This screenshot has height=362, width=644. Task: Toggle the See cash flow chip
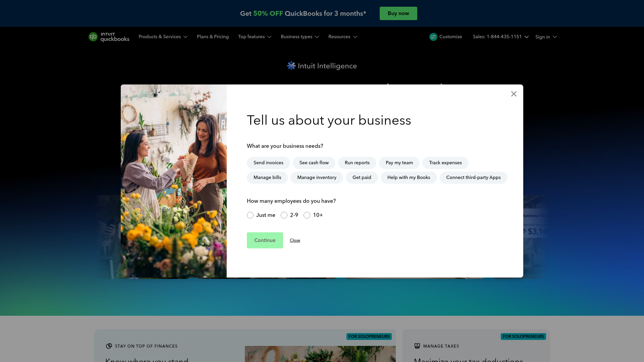tap(314, 163)
